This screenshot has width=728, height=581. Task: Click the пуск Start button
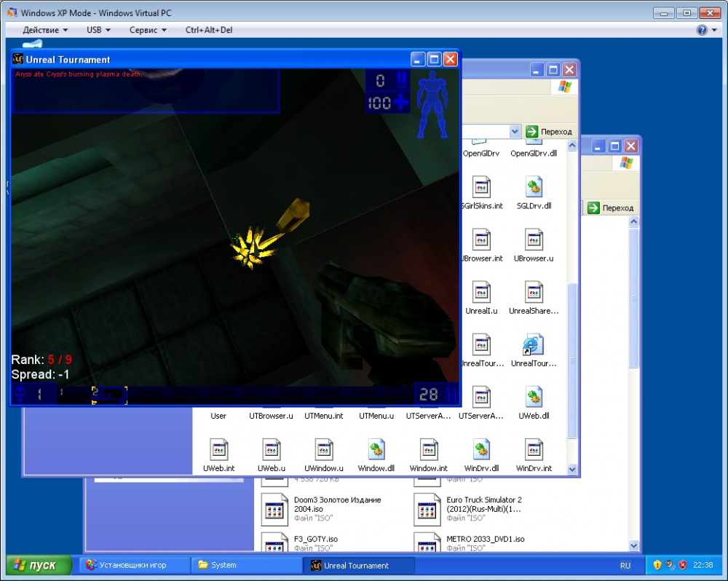pyautogui.click(x=39, y=565)
